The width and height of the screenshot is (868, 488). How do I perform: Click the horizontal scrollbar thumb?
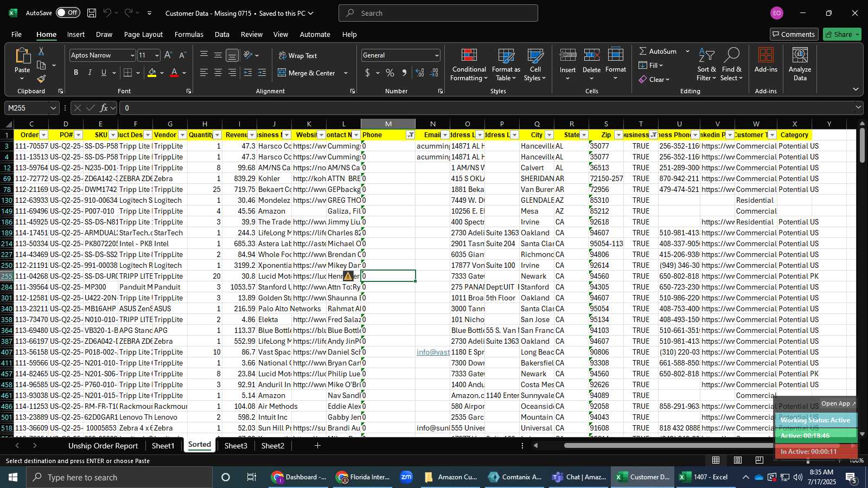tap(703, 446)
